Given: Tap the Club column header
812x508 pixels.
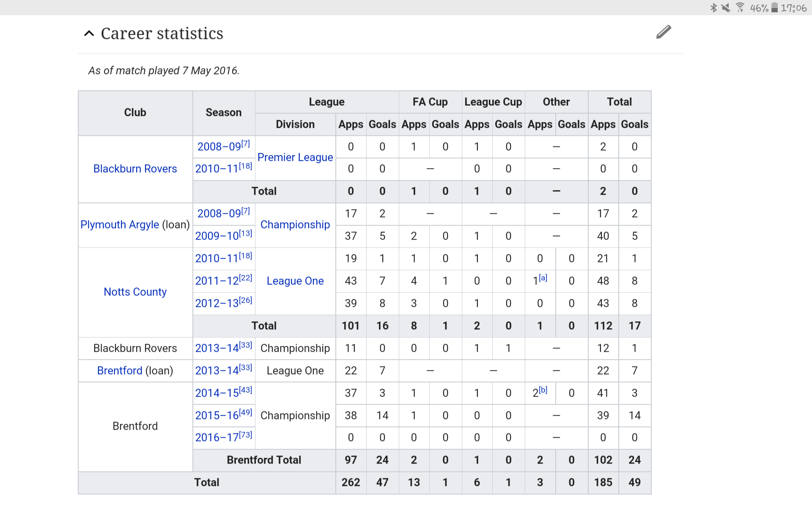Looking at the screenshot, I should [135, 113].
